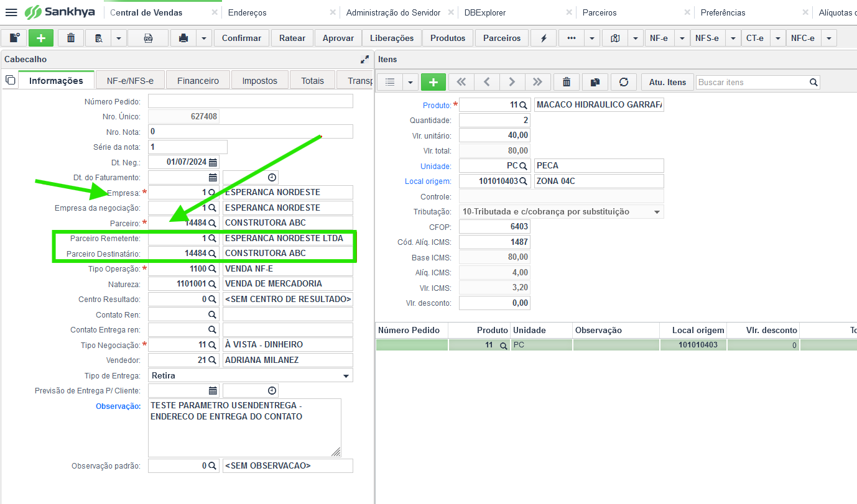This screenshot has width=857, height=504.
Task: Switch to the Totais tab
Action: click(x=313, y=80)
